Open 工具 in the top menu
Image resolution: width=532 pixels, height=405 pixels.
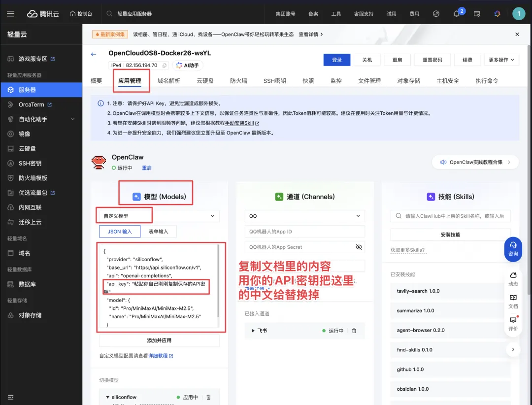pos(336,14)
